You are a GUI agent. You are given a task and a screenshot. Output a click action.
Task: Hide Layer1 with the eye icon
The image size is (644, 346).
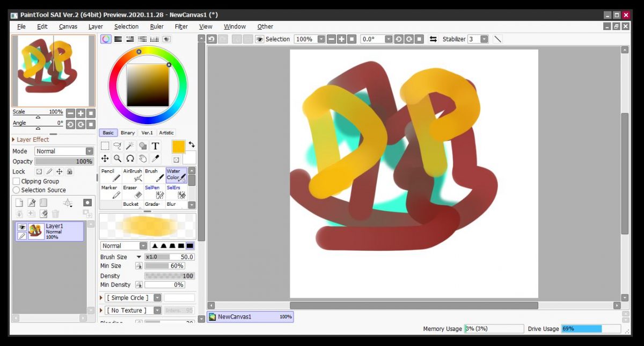(22, 227)
